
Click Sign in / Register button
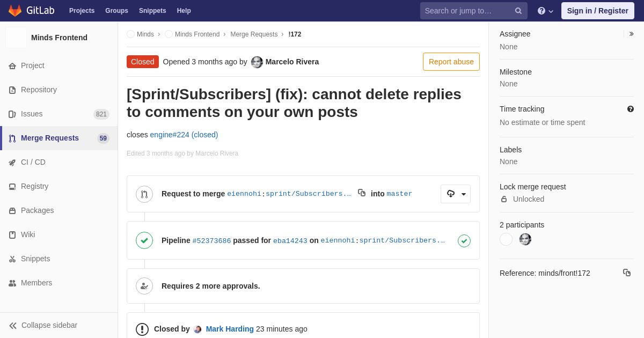point(598,11)
